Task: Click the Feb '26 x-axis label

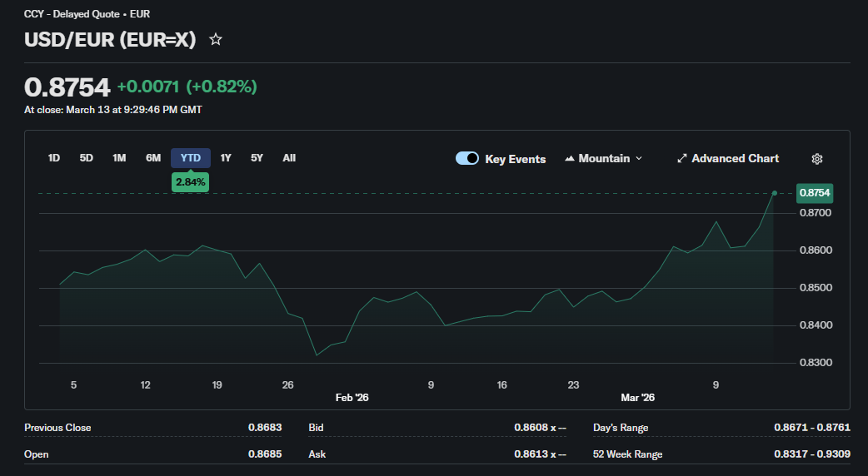Action: pos(352,398)
